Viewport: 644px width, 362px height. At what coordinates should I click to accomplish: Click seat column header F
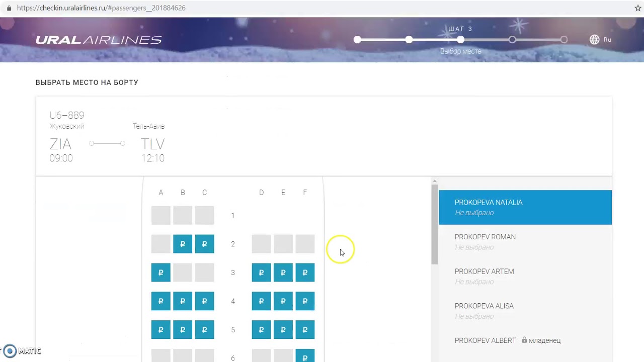(305, 193)
